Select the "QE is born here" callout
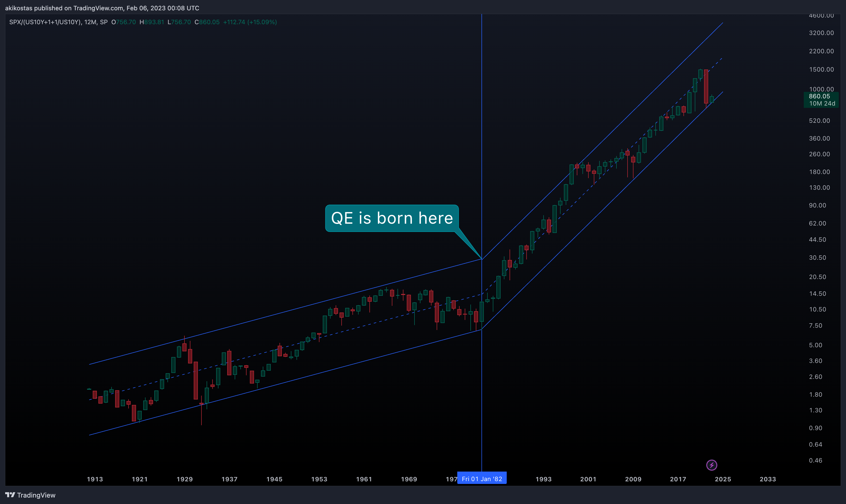 392,218
